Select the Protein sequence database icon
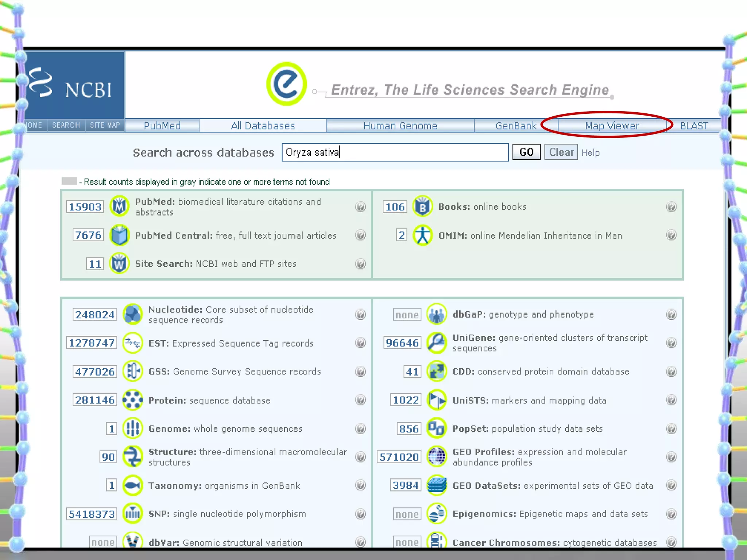747x560 pixels. pyautogui.click(x=132, y=400)
